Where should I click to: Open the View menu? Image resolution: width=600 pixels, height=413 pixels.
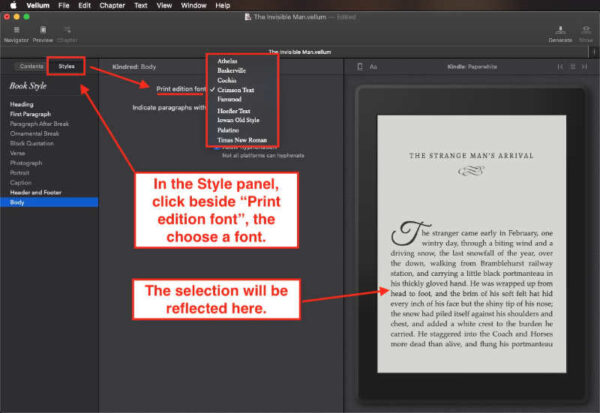164,5
